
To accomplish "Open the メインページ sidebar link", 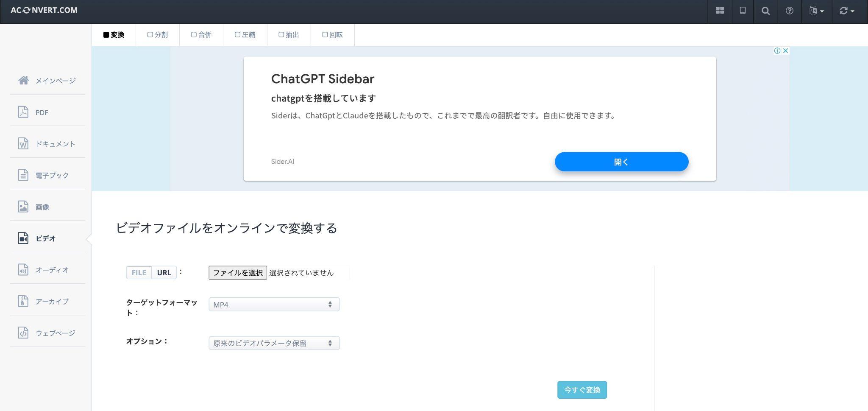I will point(56,81).
